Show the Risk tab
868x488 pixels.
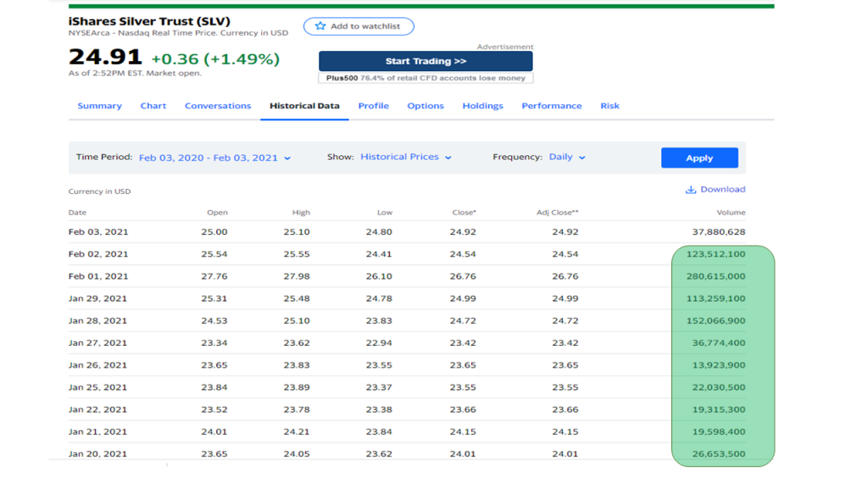coord(610,106)
